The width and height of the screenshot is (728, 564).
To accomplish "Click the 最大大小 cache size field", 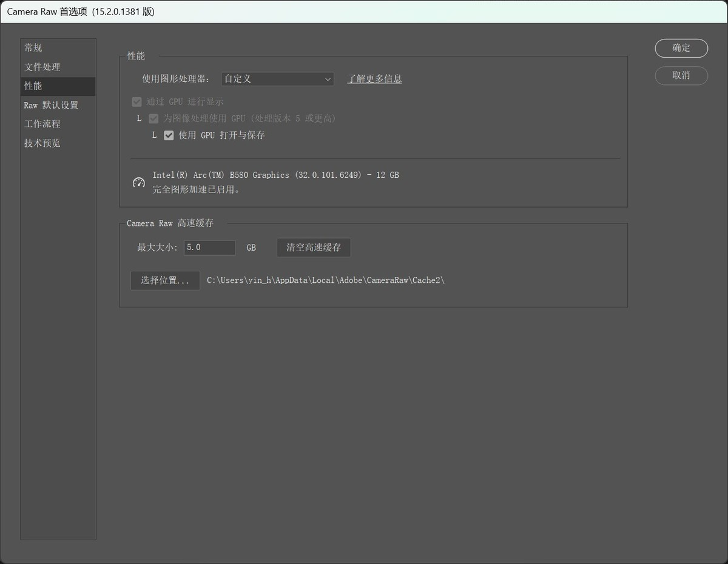I will tap(209, 248).
